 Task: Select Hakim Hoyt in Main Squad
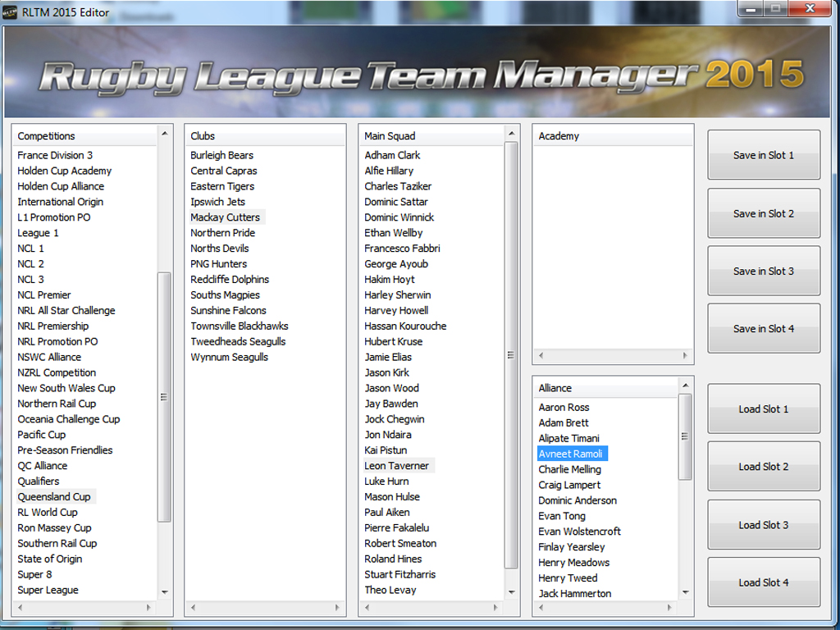click(386, 279)
